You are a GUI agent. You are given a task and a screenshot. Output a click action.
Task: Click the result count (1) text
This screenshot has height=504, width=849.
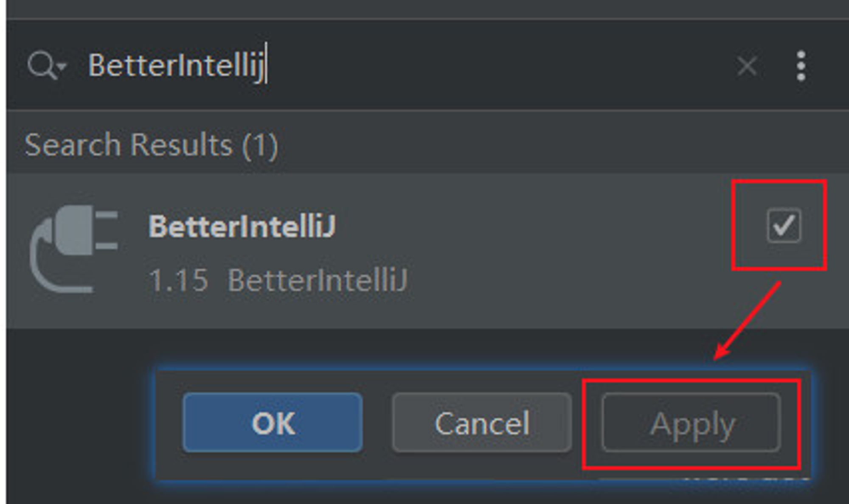(x=260, y=146)
